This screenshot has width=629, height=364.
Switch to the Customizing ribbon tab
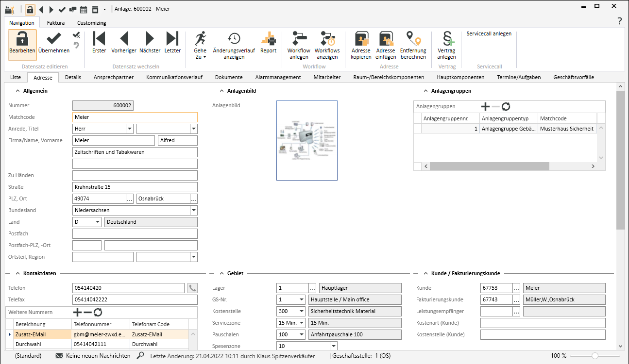pos(92,23)
